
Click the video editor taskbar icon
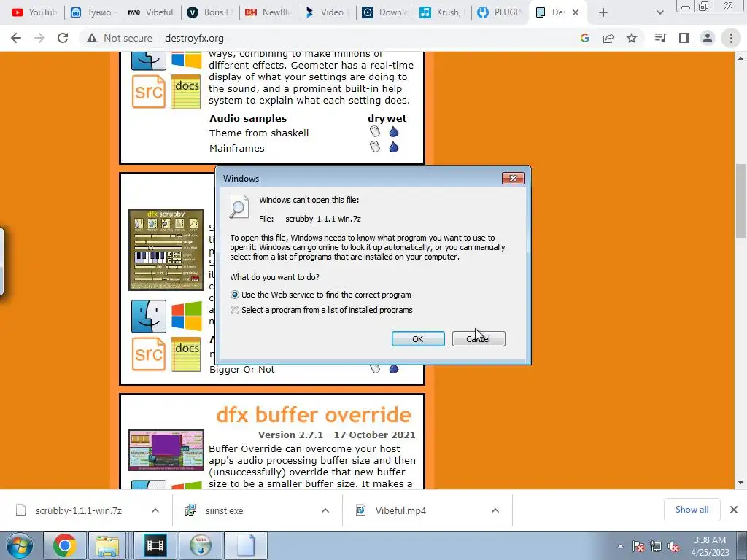[155, 545]
